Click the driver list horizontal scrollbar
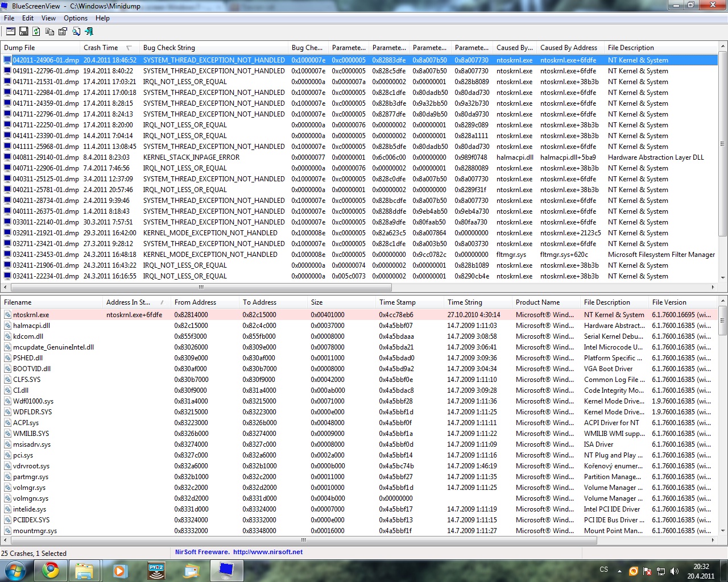Screen dimensions: 728x582 pos(303,540)
